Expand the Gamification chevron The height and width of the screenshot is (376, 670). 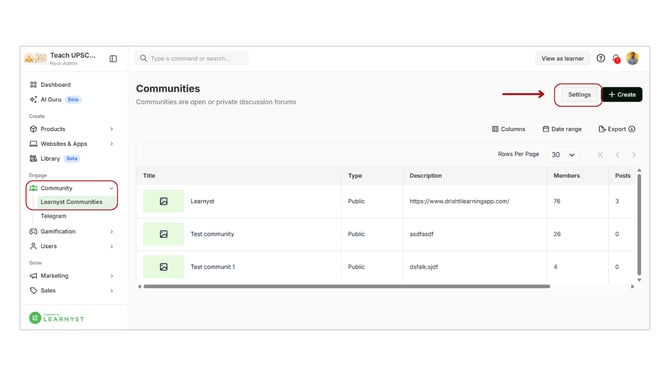pyautogui.click(x=112, y=232)
